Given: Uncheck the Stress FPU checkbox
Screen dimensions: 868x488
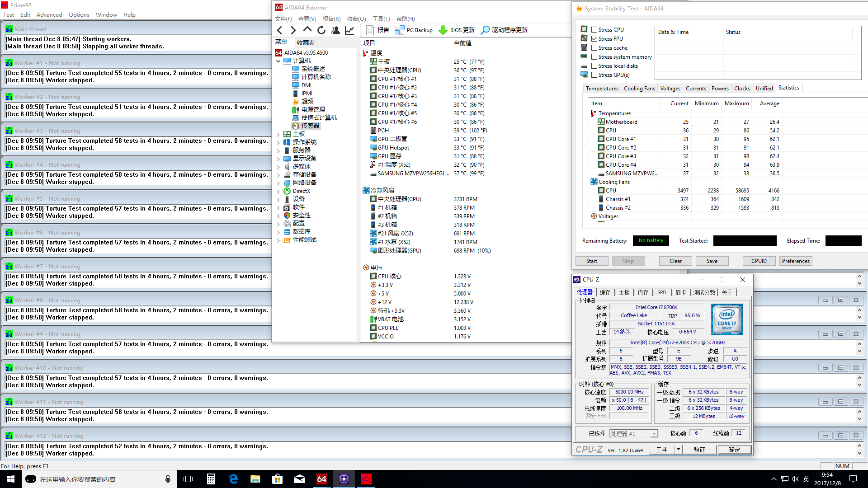Looking at the screenshot, I should 594,39.
